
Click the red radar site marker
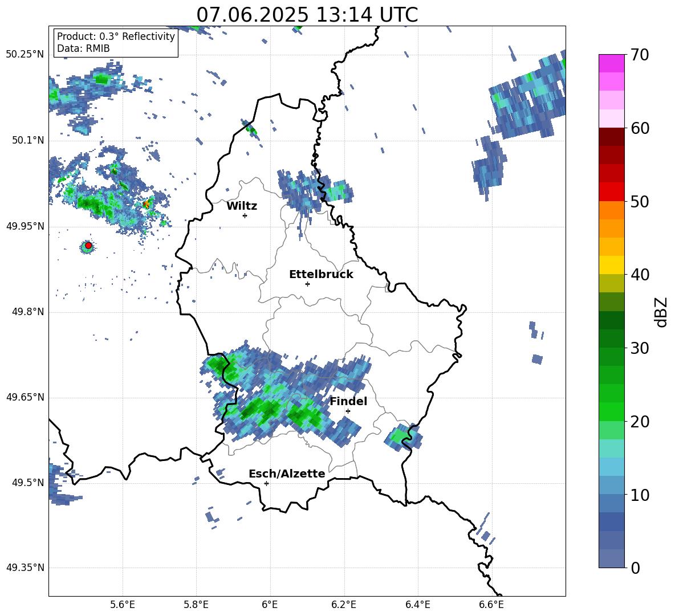(x=88, y=246)
